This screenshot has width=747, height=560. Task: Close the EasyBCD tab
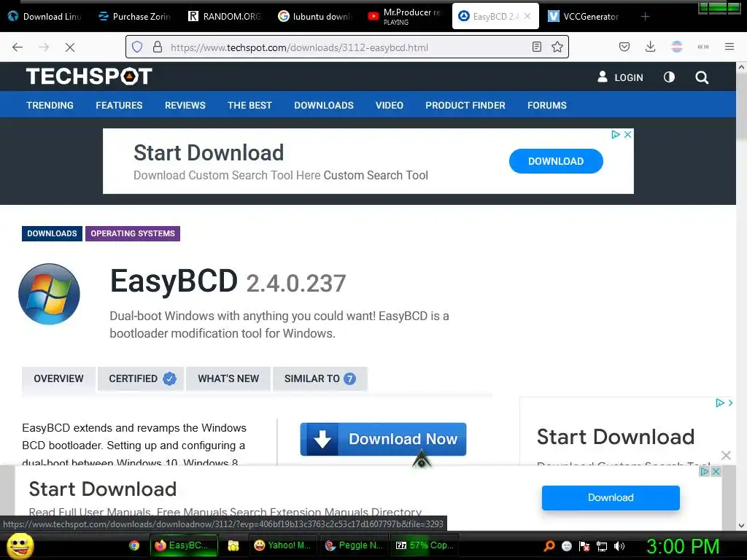(x=527, y=16)
